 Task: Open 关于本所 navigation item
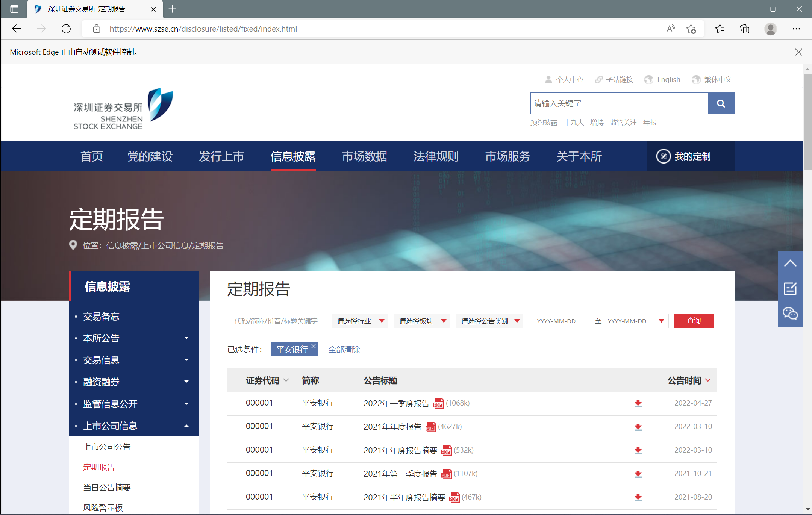579,156
